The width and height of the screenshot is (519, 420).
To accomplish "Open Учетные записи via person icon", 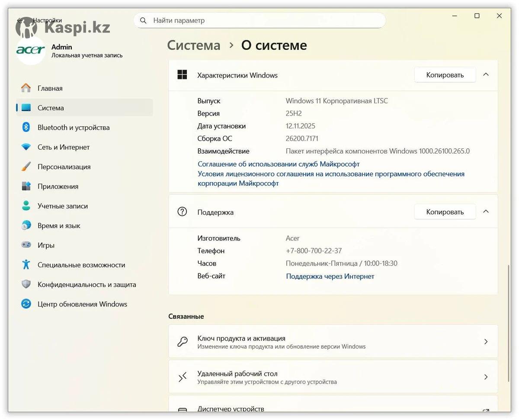I will tap(26, 206).
